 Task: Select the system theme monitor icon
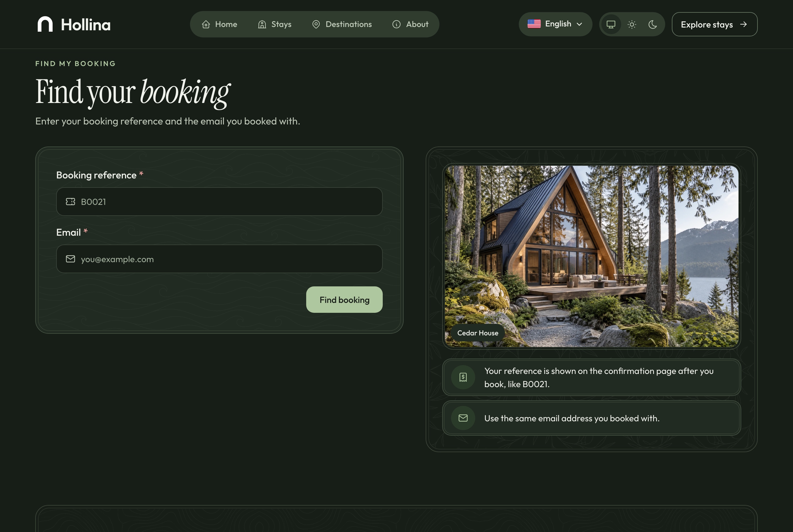coord(611,25)
